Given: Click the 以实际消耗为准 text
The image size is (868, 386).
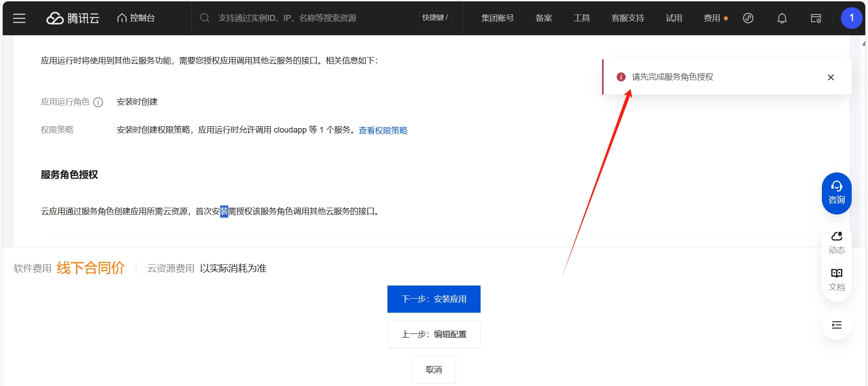Looking at the screenshot, I should coord(233,268).
